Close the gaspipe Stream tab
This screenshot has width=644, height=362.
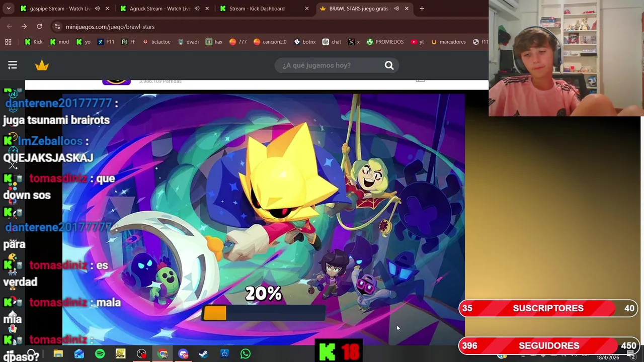[x=107, y=9]
